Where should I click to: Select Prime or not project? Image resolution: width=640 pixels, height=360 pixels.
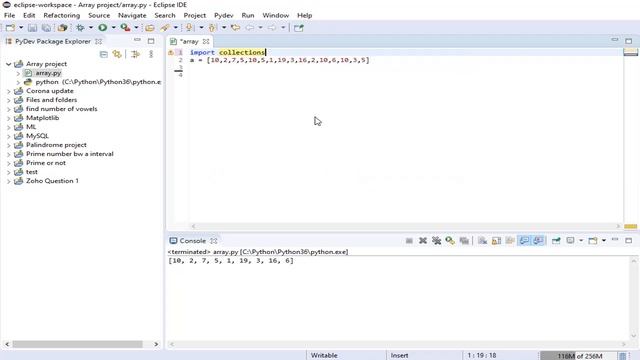click(x=46, y=163)
